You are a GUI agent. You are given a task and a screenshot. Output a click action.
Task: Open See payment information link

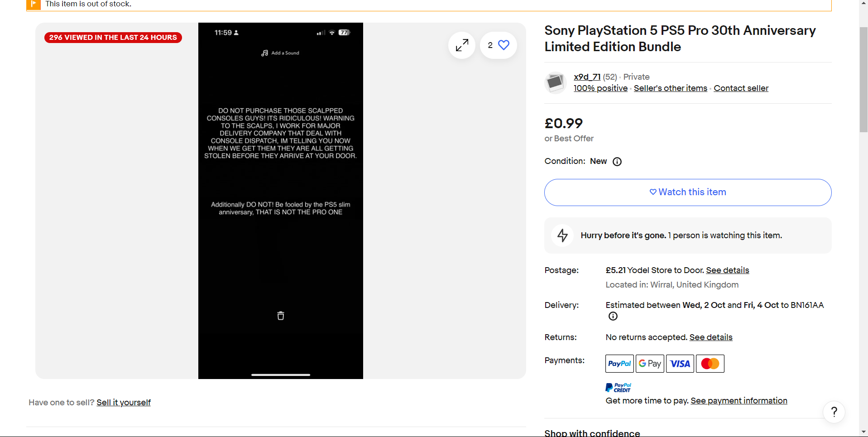click(x=739, y=401)
